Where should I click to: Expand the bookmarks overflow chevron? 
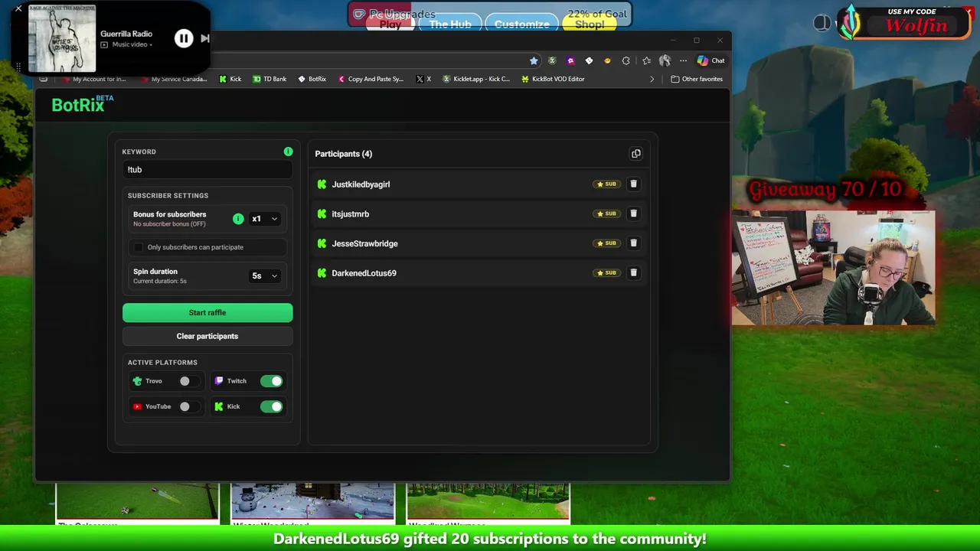(x=652, y=79)
